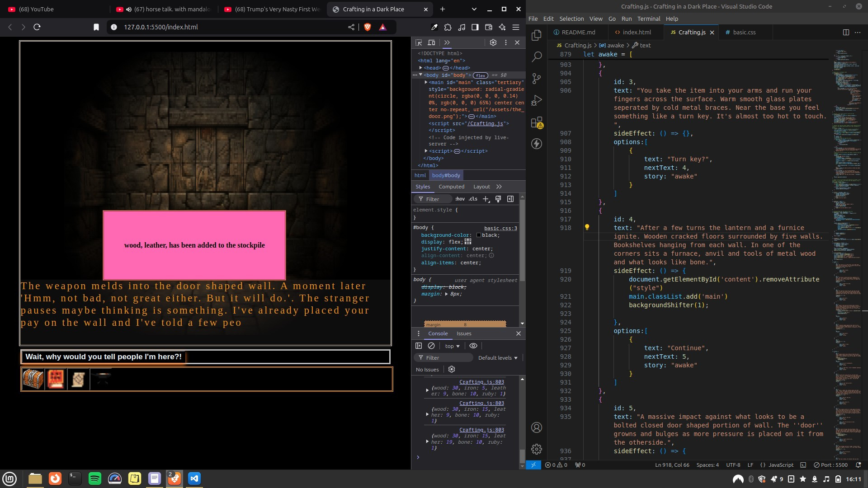Open Leo AI sparkle icon in toolbar

click(x=502, y=27)
